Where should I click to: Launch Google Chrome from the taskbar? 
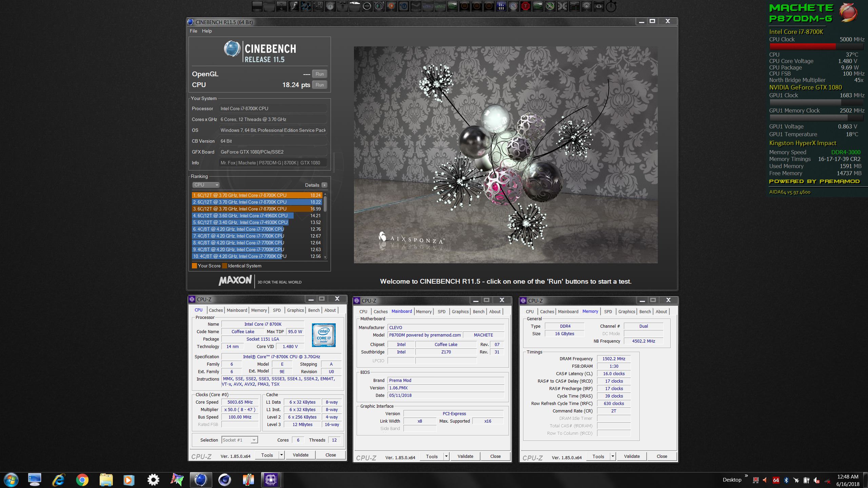click(x=82, y=480)
